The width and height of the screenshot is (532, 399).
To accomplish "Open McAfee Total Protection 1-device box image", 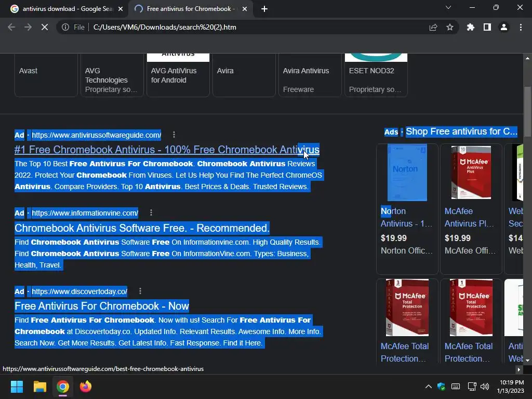I will click(471, 308).
